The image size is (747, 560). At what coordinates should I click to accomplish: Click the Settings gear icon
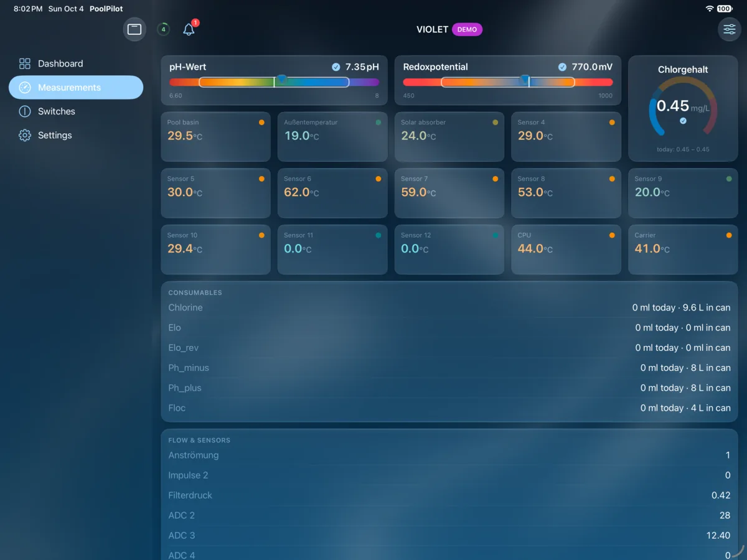(x=25, y=135)
